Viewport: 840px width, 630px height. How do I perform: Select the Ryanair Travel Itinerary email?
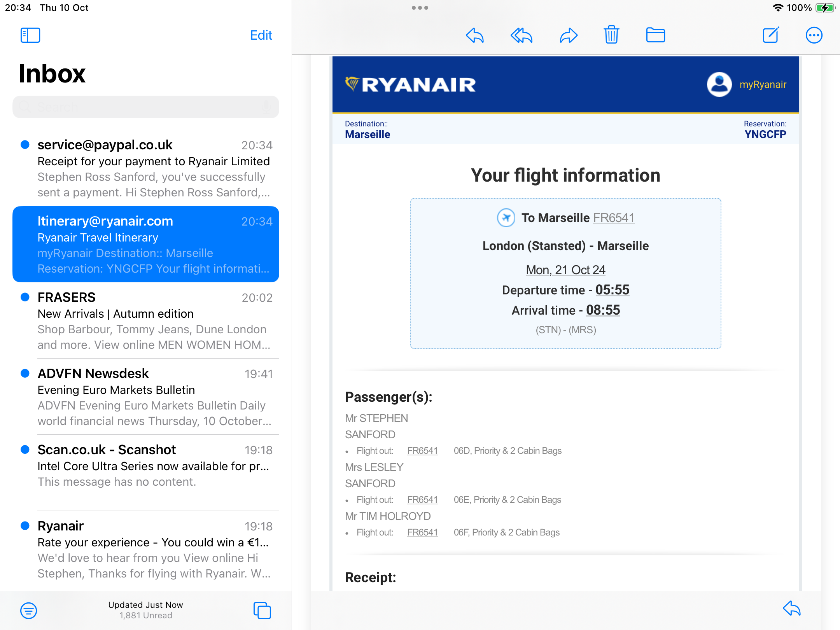pos(146,244)
